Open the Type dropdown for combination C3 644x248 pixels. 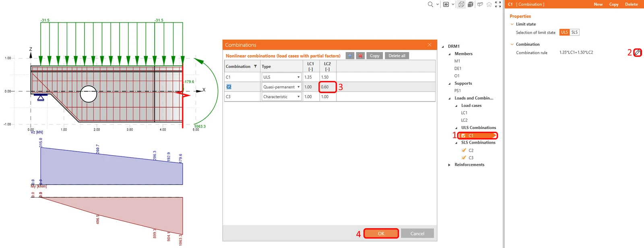[x=298, y=97]
